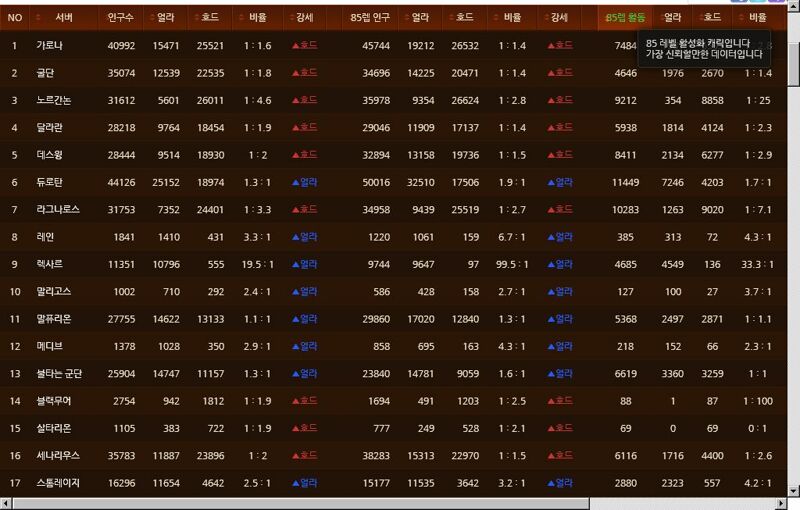Click horizontal scrollbar right arrow
Viewport: 800px width, 510px height.
(782, 504)
